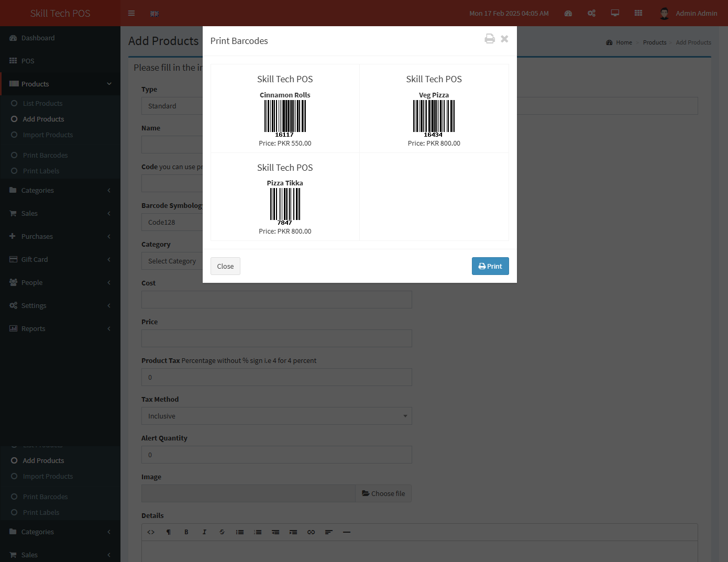
Task: Click the monitor icon in top bar
Action: (615, 13)
